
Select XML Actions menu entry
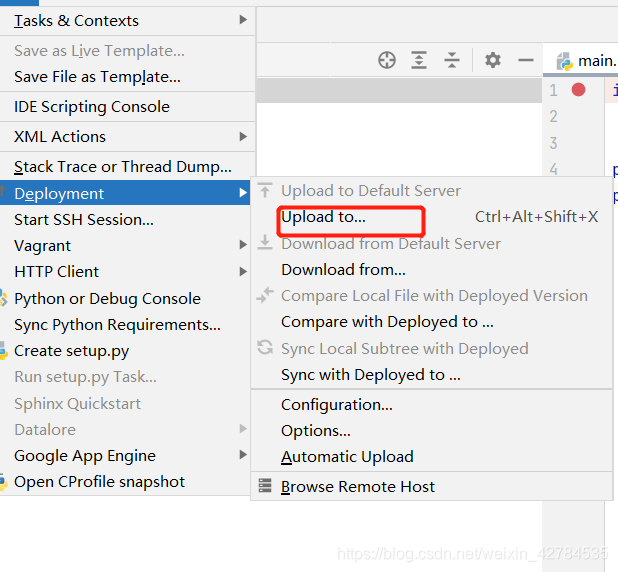[x=128, y=137]
